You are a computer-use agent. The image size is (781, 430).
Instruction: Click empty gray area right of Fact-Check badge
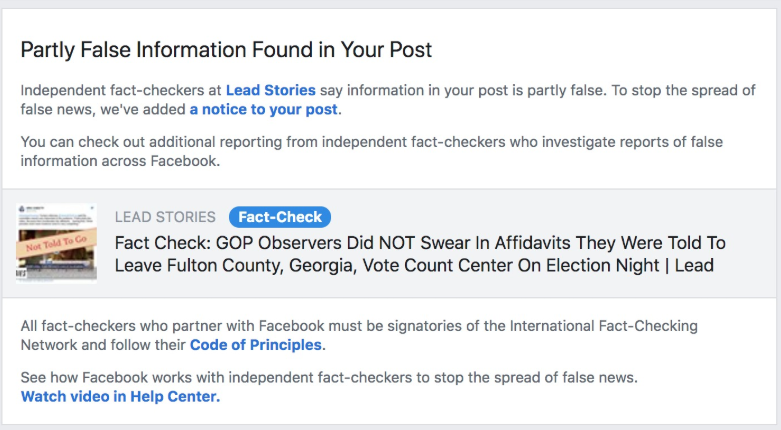coord(548,217)
